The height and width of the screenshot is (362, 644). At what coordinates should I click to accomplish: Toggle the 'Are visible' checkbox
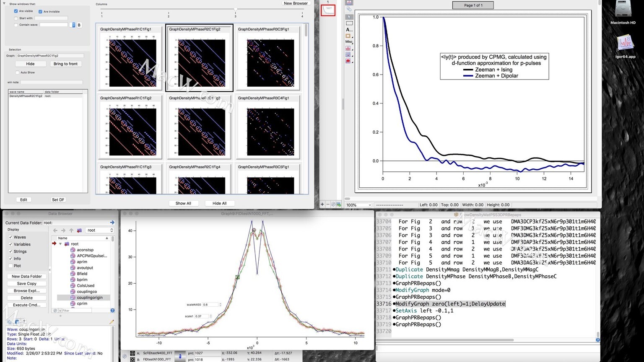click(16, 11)
